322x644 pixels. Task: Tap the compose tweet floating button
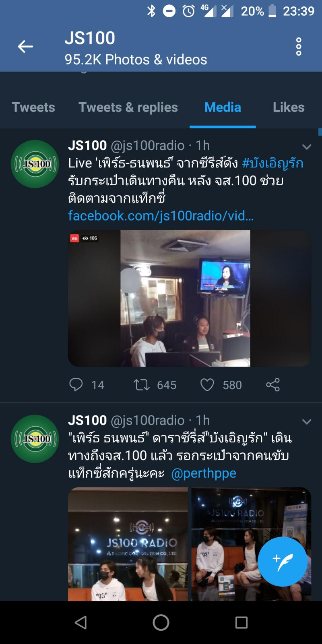[x=283, y=561]
